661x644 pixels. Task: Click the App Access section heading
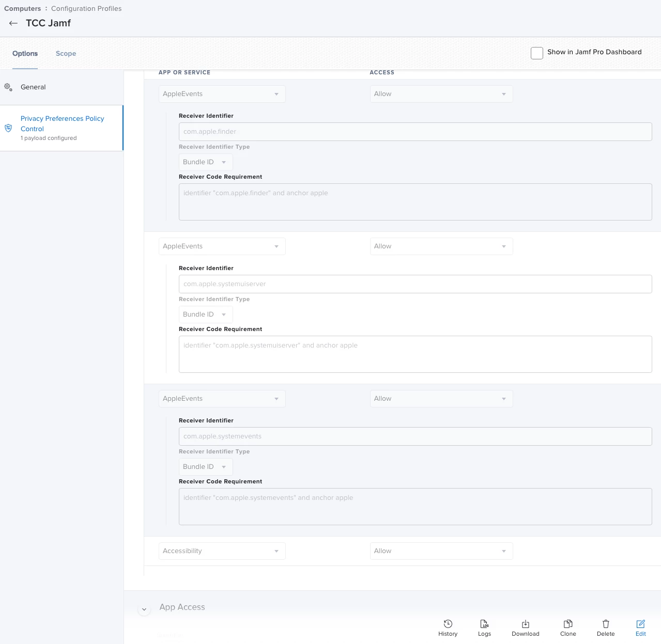[182, 607]
